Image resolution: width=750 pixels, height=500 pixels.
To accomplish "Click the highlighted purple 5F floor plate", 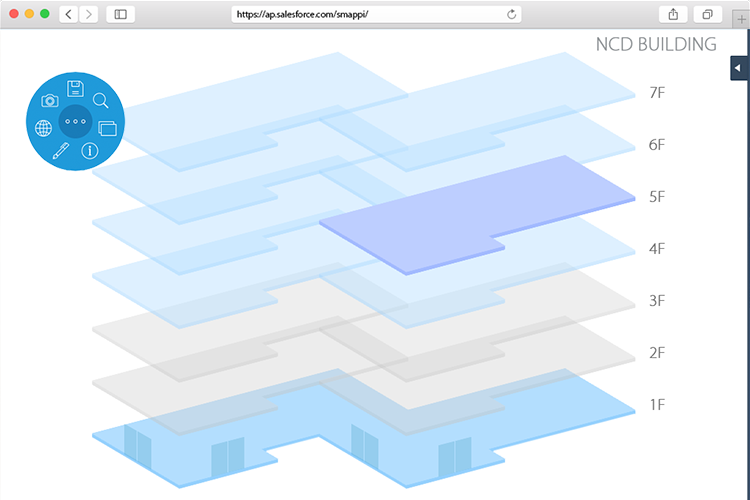I will (x=478, y=213).
